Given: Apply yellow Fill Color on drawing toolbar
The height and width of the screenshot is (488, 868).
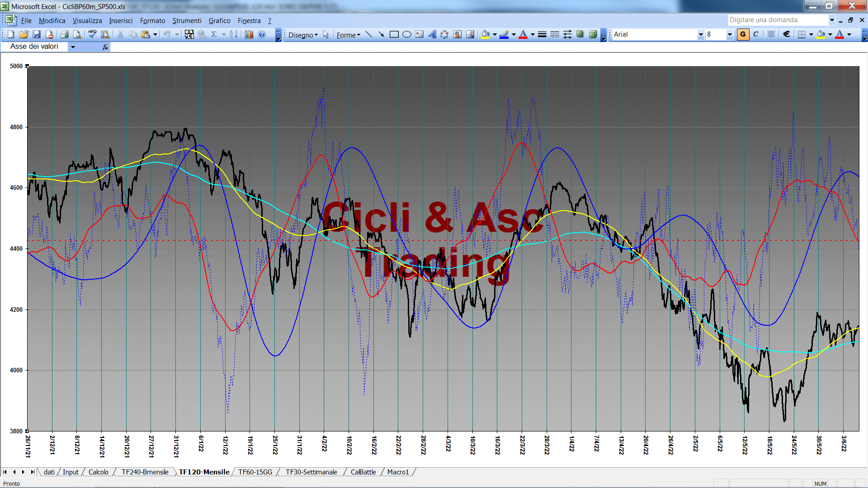Looking at the screenshot, I should (485, 34).
